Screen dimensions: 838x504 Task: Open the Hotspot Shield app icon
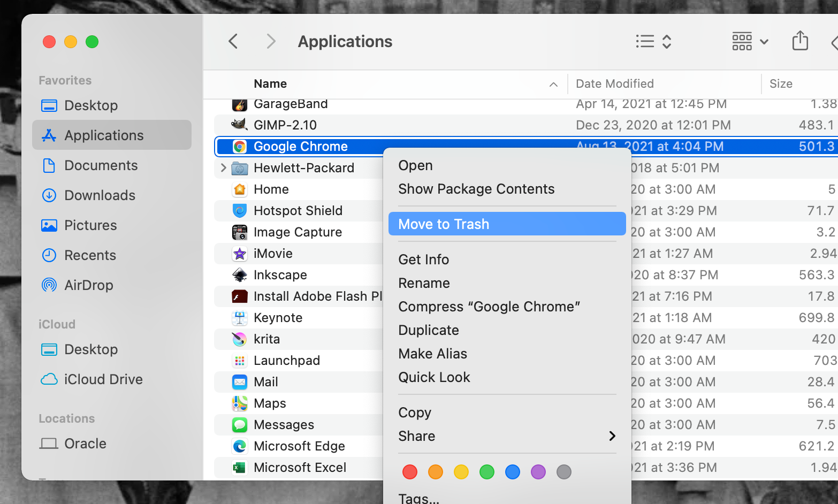pos(239,210)
